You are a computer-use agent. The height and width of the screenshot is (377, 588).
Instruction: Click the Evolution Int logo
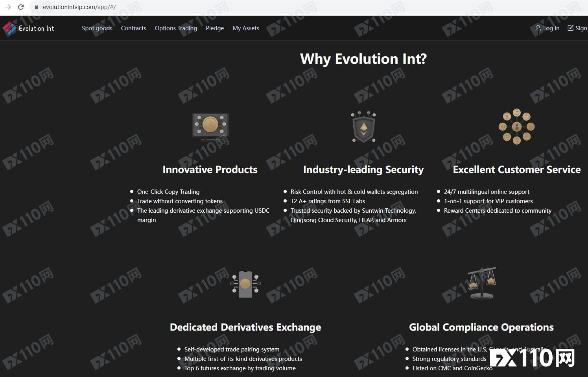[28, 28]
